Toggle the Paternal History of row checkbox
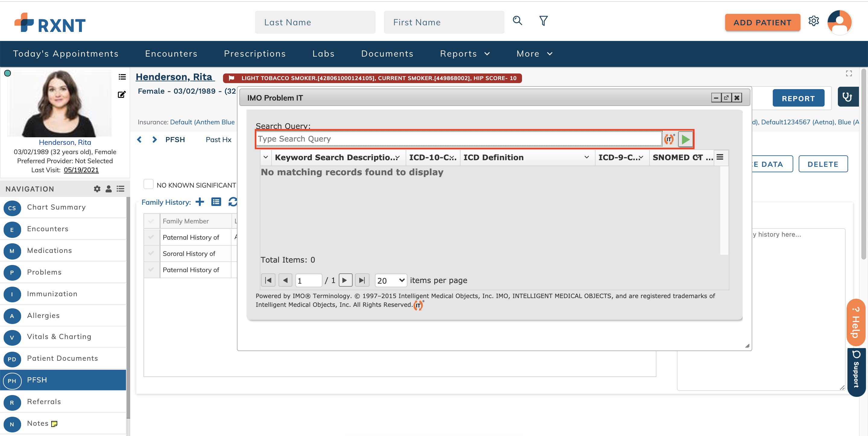The height and width of the screenshot is (436, 868). [151, 237]
